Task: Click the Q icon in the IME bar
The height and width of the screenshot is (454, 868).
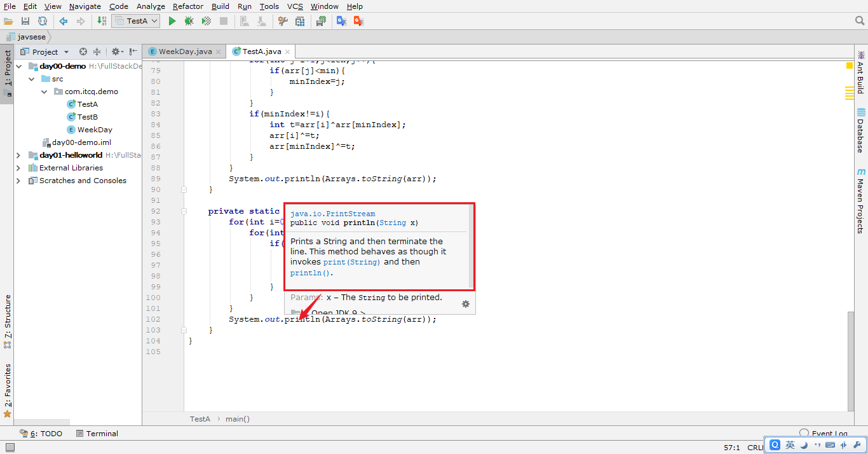Action: pyautogui.click(x=775, y=445)
